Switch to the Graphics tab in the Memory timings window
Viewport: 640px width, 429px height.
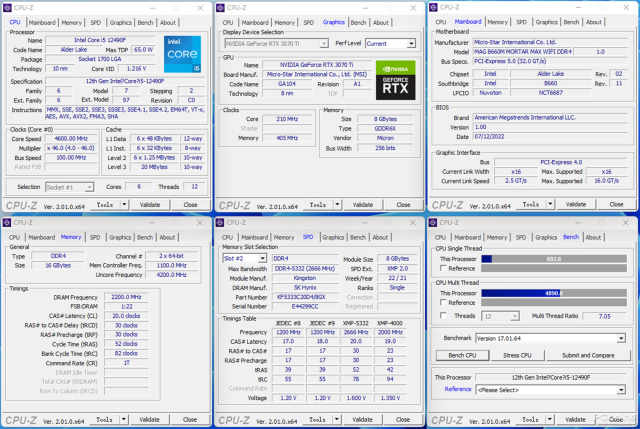click(120, 237)
